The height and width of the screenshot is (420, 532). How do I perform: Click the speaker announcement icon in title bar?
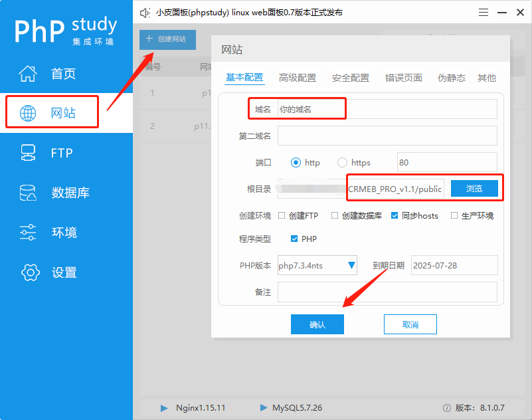[x=145, y=13]
